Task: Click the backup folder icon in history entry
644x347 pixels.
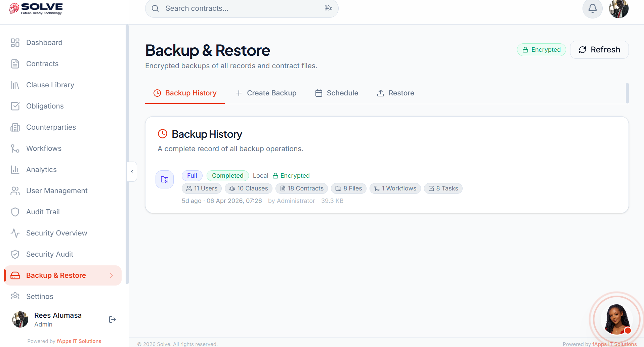Action: [x=165, y=179]
